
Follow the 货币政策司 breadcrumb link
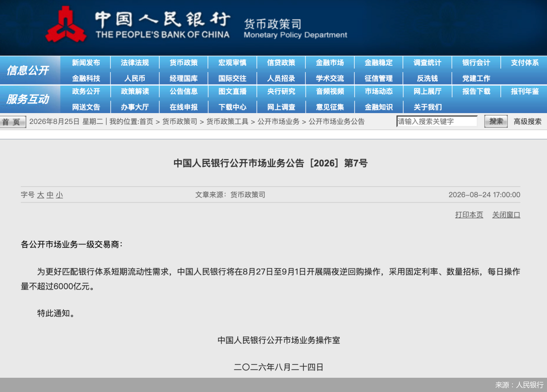[180, 122]
